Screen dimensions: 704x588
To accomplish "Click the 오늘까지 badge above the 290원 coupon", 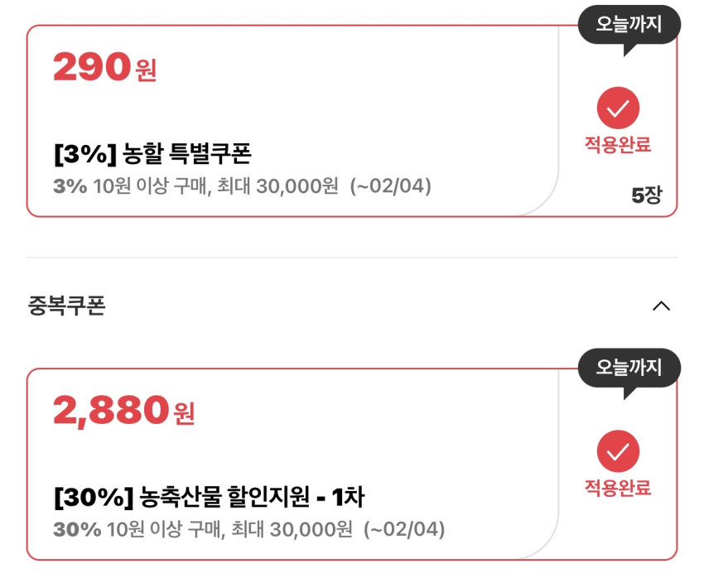I will click(x=629, y=25).
